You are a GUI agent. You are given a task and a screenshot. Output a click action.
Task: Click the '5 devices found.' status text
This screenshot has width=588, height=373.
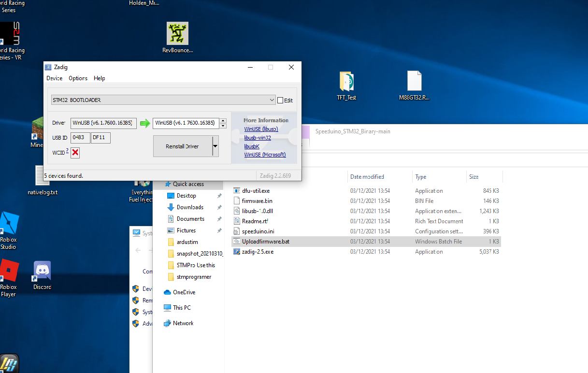64,176
